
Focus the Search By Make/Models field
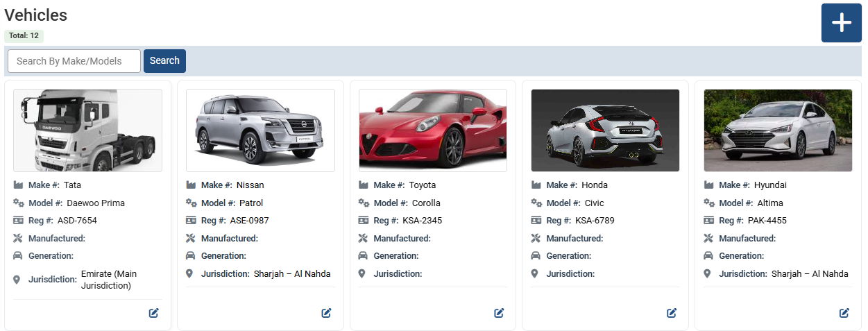(x=74, y=61)
